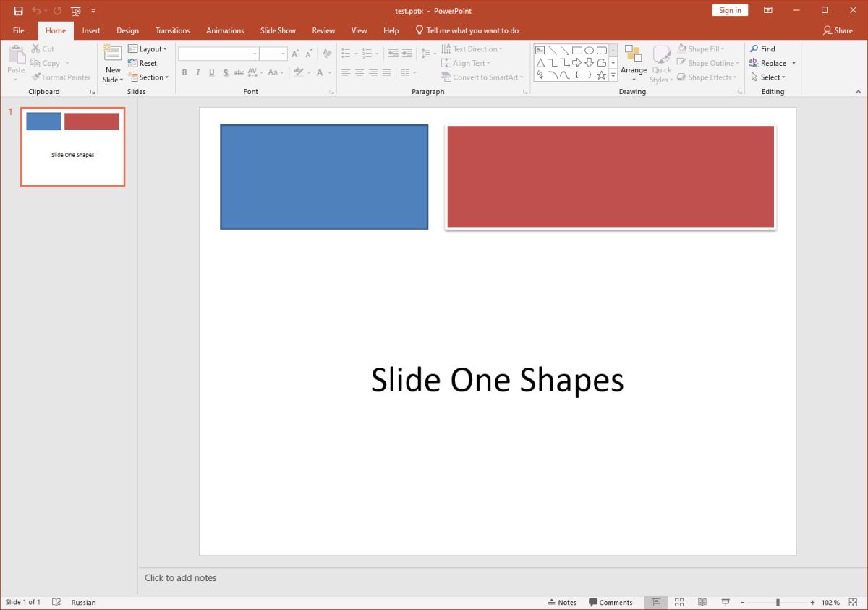
Task: Open the Review tab
Action: 323,30
